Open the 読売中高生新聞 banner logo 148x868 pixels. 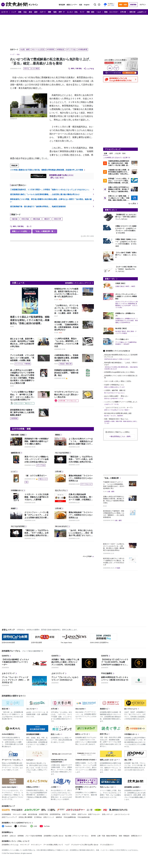[x=45, y=637]
